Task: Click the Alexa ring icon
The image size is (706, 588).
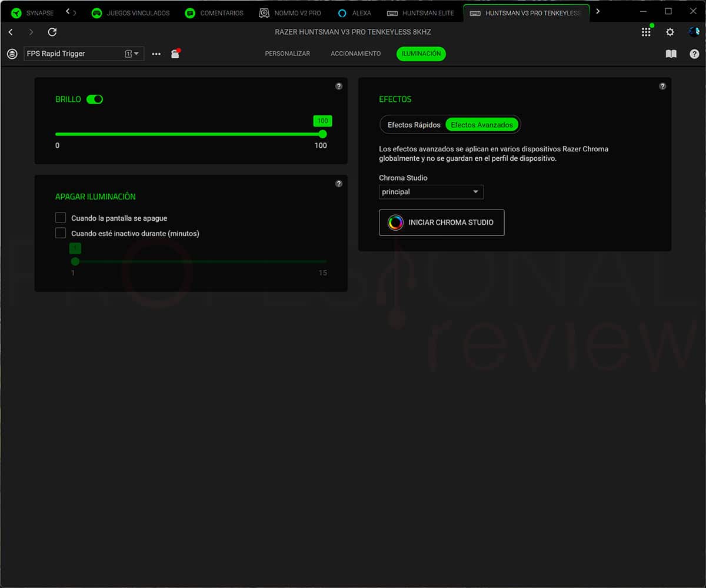Action: coord(342,13)
